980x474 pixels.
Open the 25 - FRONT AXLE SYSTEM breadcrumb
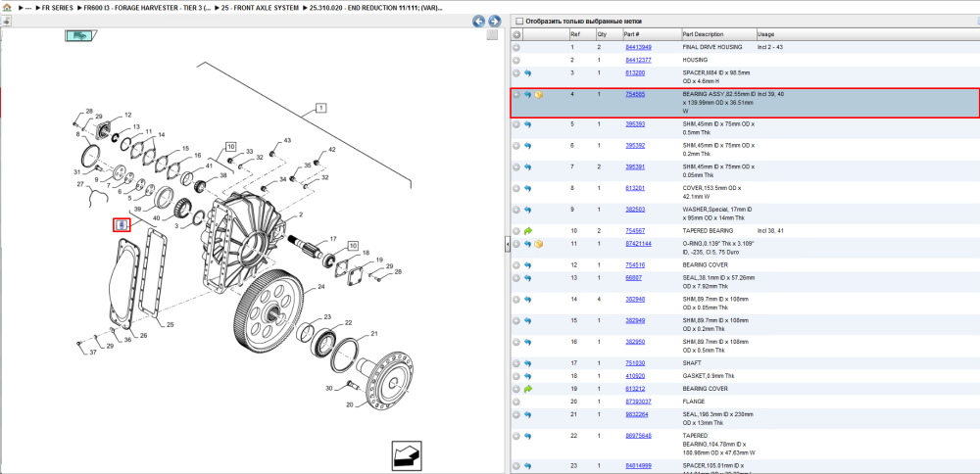tap(260, 8)
